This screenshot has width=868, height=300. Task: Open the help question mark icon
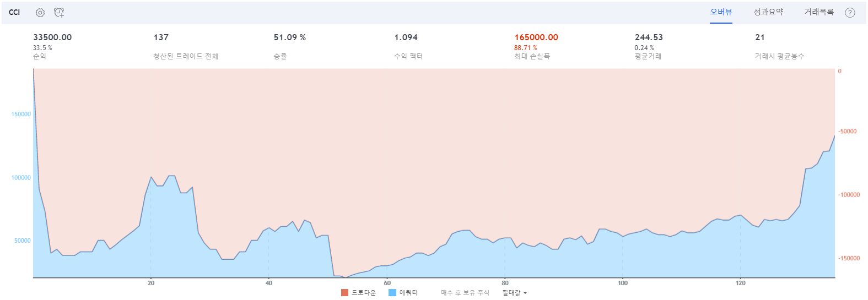pos(850,13)
